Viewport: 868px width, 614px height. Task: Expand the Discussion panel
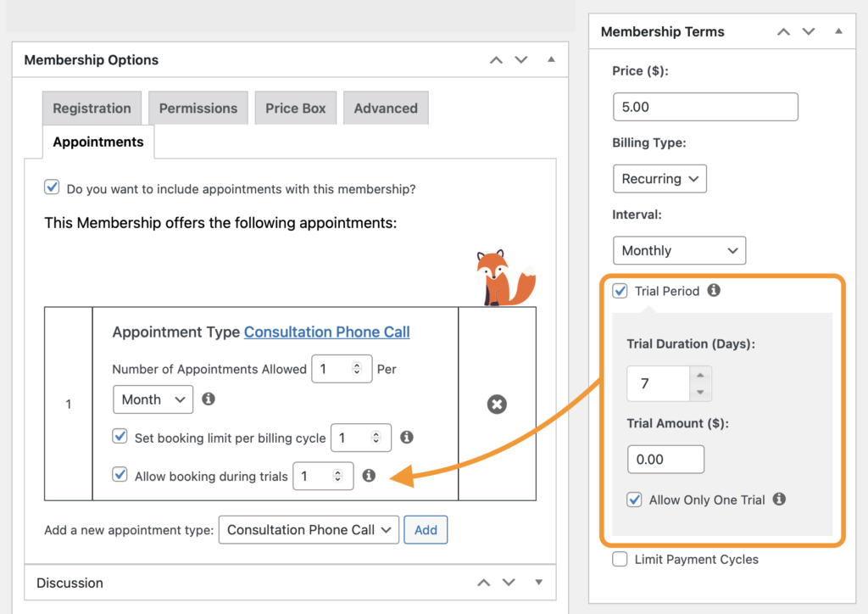538,582
